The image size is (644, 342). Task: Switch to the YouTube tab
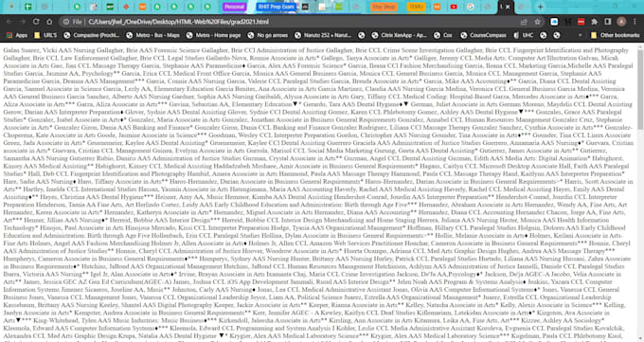click(454, 7)
